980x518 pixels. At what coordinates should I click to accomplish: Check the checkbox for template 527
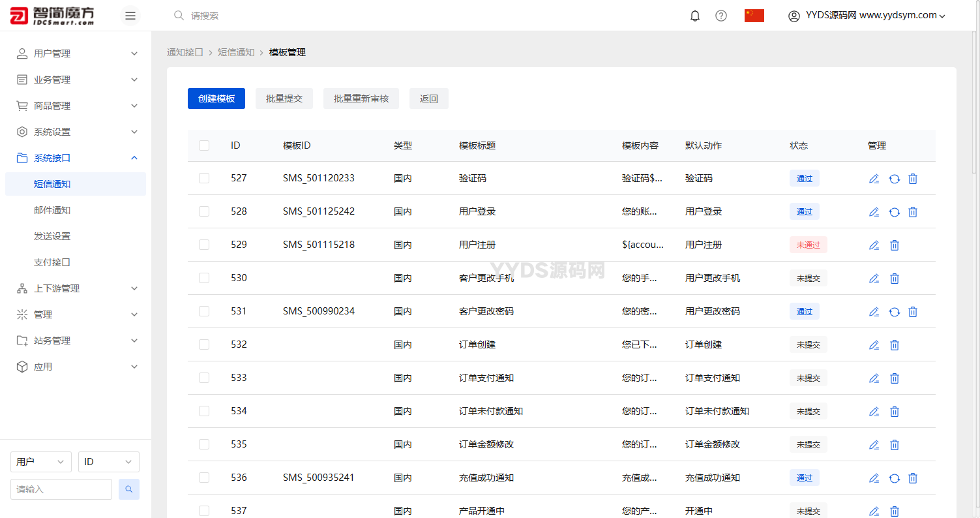pyautogui.click(x=204, y=177)
